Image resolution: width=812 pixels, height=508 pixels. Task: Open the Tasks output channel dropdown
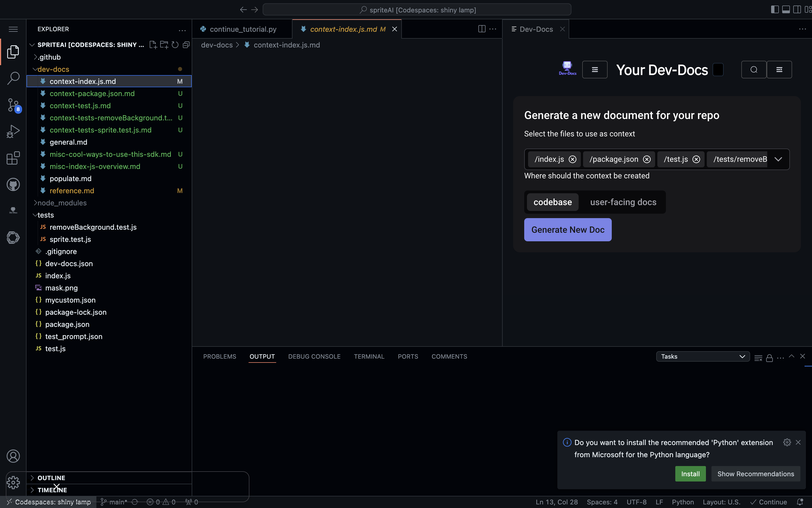[x=703, y=356]
